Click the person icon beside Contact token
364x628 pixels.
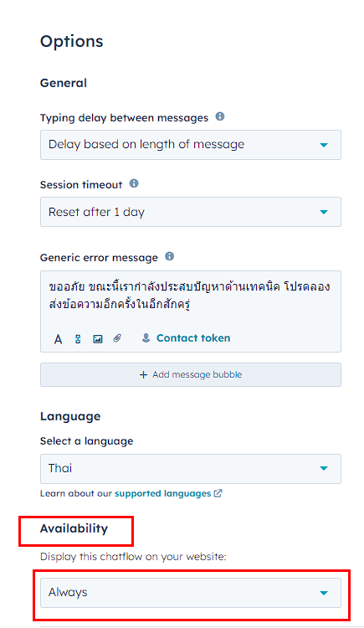click(x=146, y=338)
